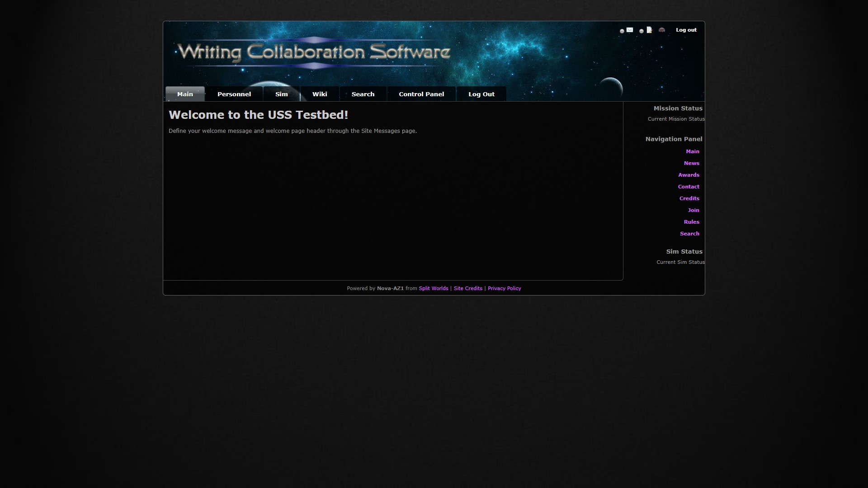Viewport: 868px width, 488px height.
Task: Open Awards in the Navigation Panel
Action: [689, 175]
